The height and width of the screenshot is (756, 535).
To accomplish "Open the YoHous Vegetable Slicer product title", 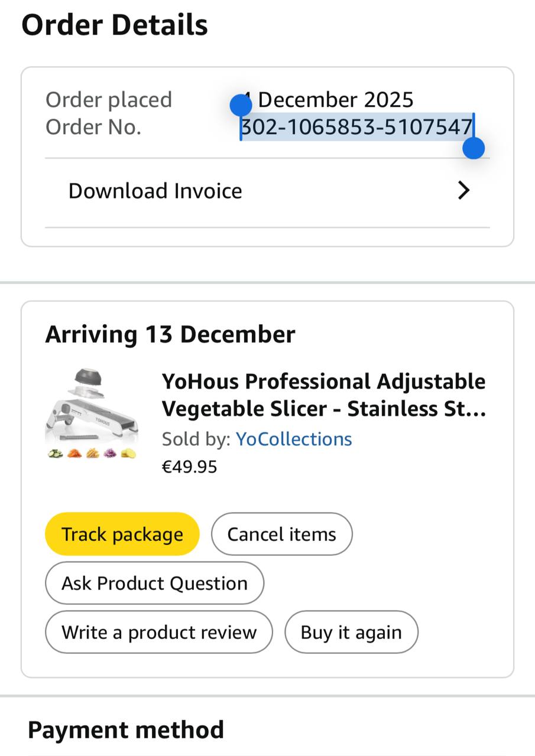I will tap(323, 395).
